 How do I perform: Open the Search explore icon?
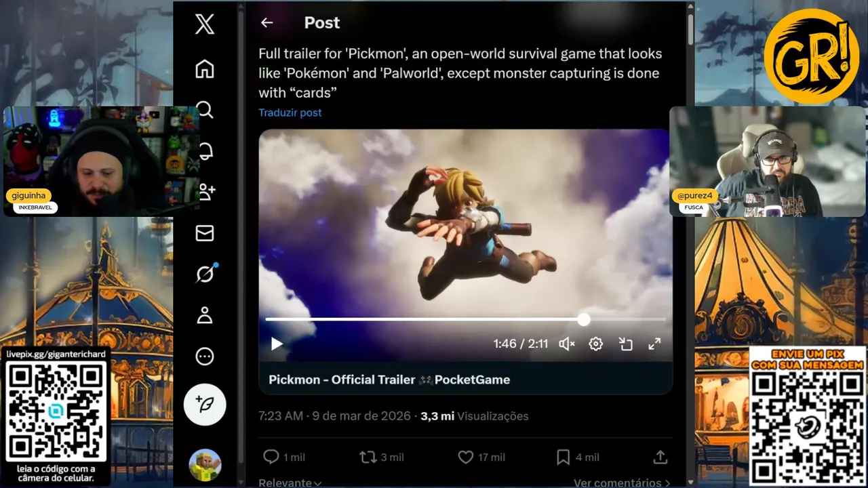(204, 110)
